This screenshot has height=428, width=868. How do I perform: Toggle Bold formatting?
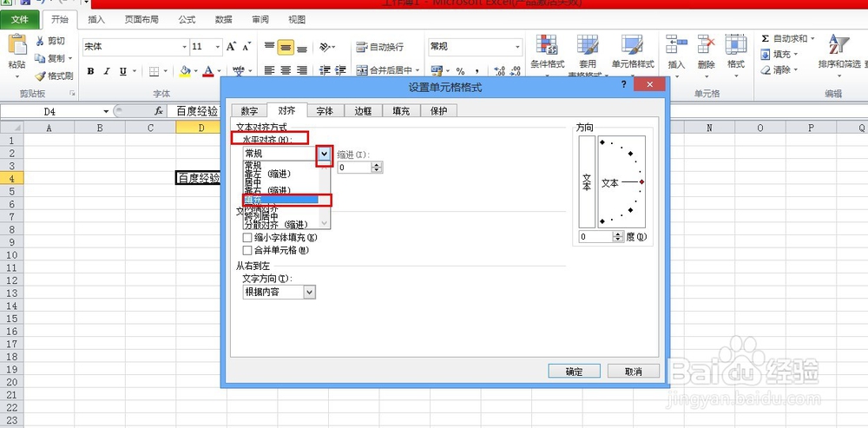[90, 71]
